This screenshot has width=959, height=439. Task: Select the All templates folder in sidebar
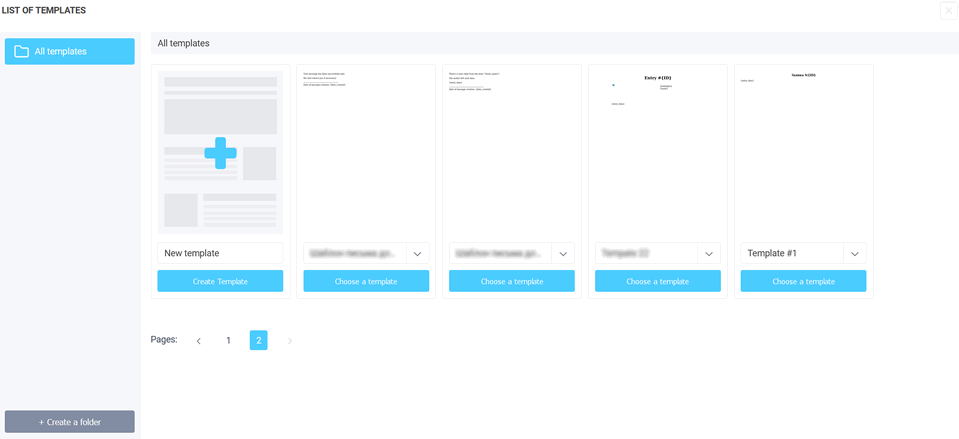point(69,51)
